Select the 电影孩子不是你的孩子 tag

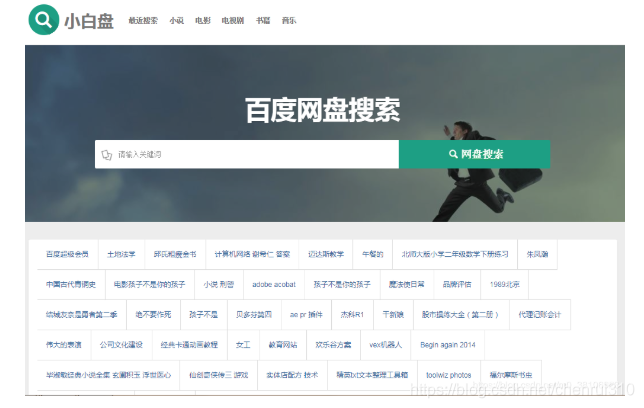[x=150, y=284]
